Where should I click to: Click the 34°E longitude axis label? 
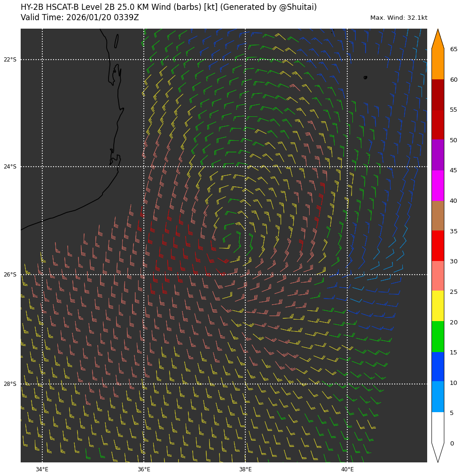coord(42,469)
